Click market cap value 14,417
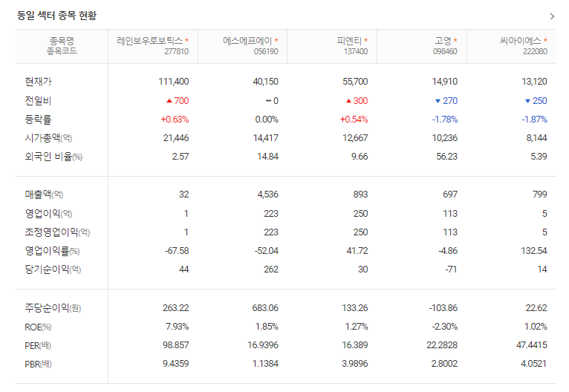This screenshot has height=392, width=569. [266, 138]
